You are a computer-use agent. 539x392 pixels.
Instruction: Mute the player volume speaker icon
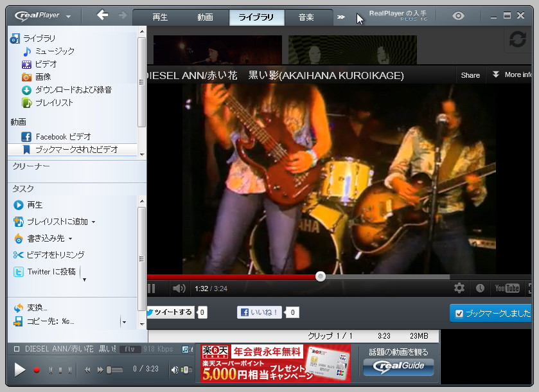pyautogui.click(x=179, y=288)
